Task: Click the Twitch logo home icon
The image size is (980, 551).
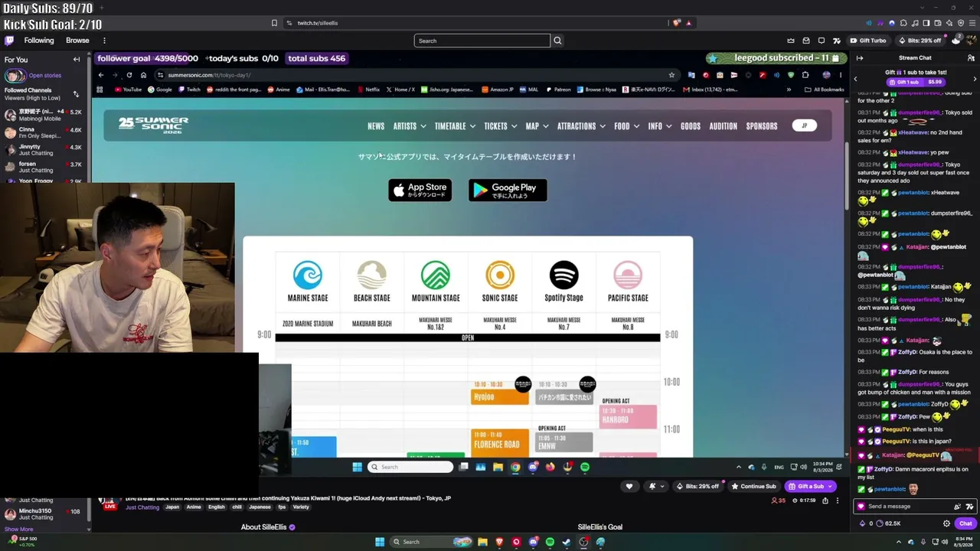Action: coord(9,41)
